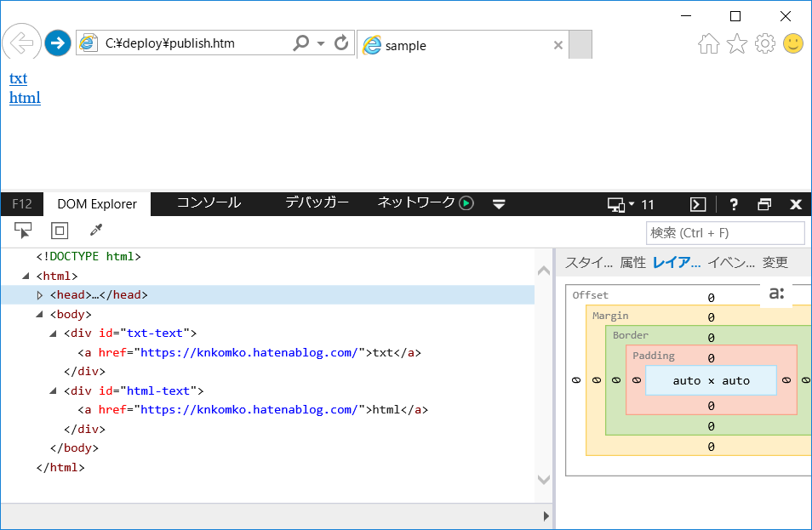Click the search magnifier in address bar

pyautogui.click(x=300, y=43)
